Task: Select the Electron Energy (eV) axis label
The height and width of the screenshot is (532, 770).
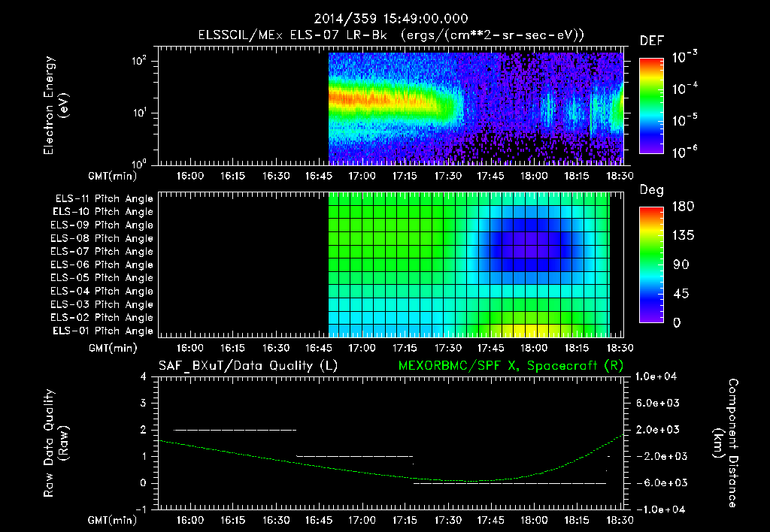Action: point(56,105)
